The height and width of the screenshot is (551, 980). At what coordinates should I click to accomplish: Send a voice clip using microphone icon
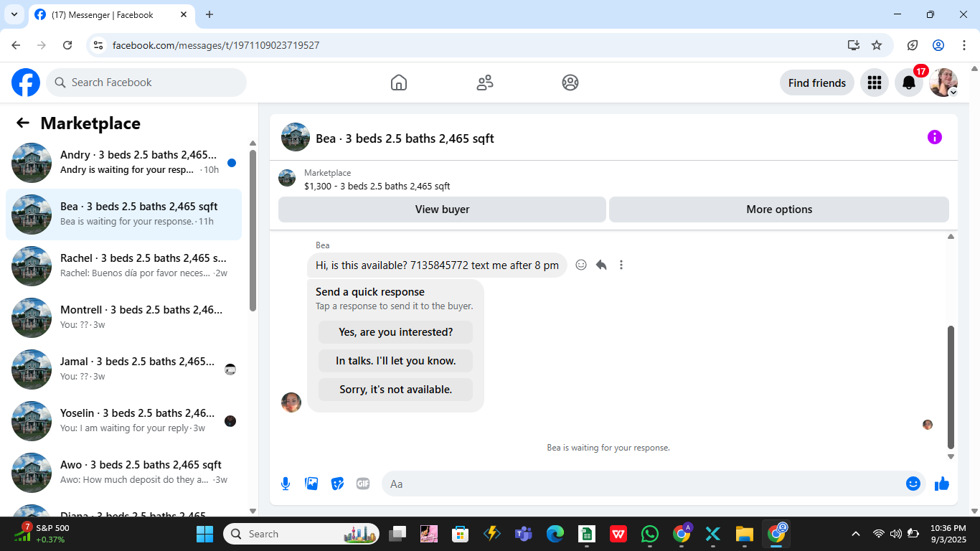point(286,484)
